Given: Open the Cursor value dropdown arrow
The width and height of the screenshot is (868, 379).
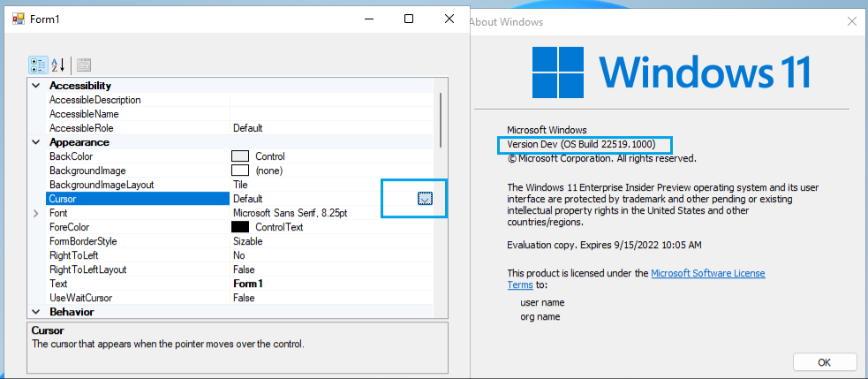Looking at the screenshot, I should pos(425,199).
